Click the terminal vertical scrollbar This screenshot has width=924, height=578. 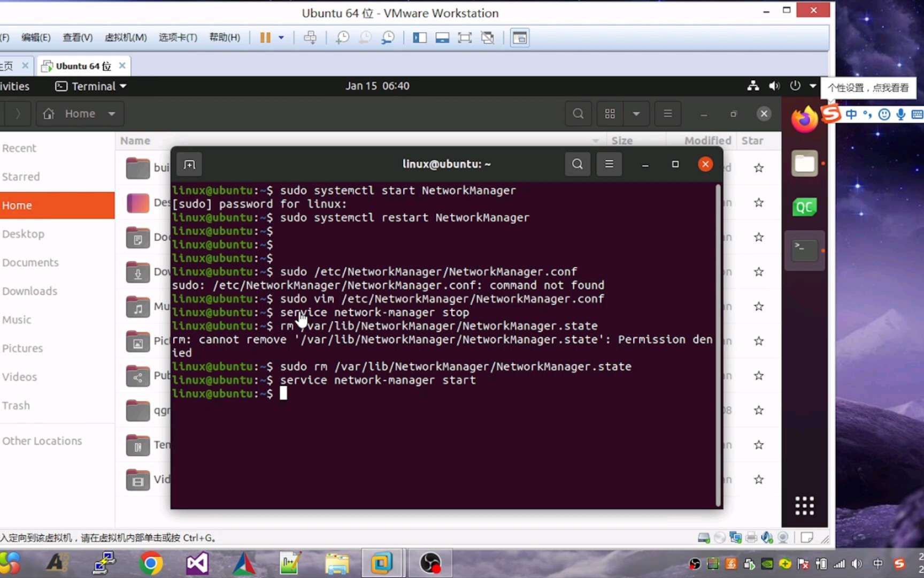coord(718,345)
